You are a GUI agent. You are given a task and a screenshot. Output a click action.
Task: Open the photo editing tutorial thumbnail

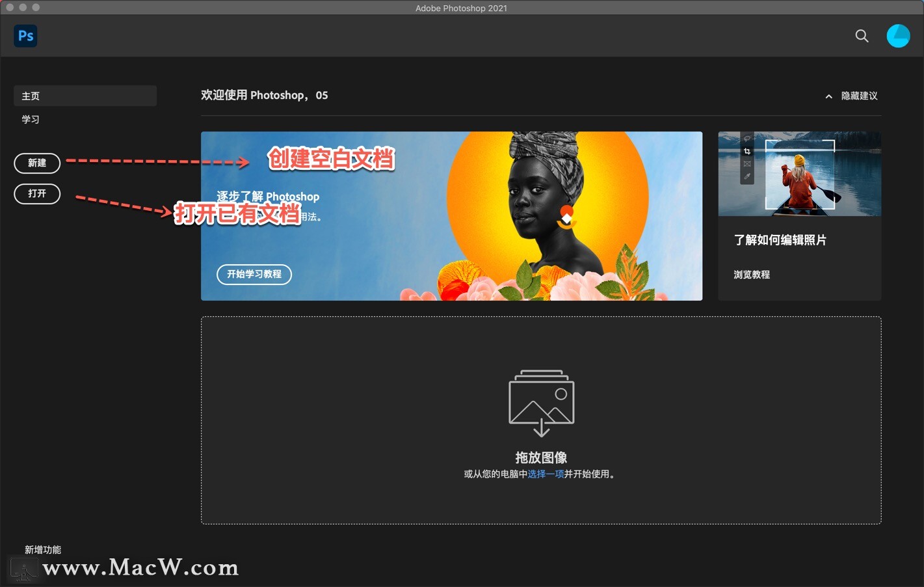[799, 174]
